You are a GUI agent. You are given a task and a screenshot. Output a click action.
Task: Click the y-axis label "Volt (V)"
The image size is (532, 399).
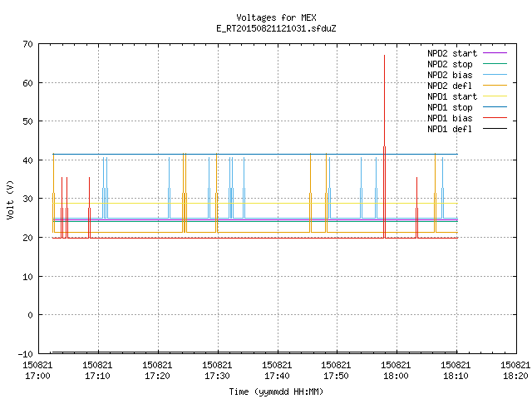coord(11,199)
